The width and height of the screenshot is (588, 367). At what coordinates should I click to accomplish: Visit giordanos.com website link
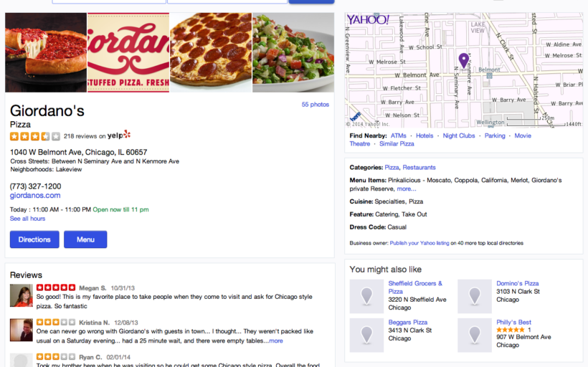pyautogui.click(x=35, y=195)
